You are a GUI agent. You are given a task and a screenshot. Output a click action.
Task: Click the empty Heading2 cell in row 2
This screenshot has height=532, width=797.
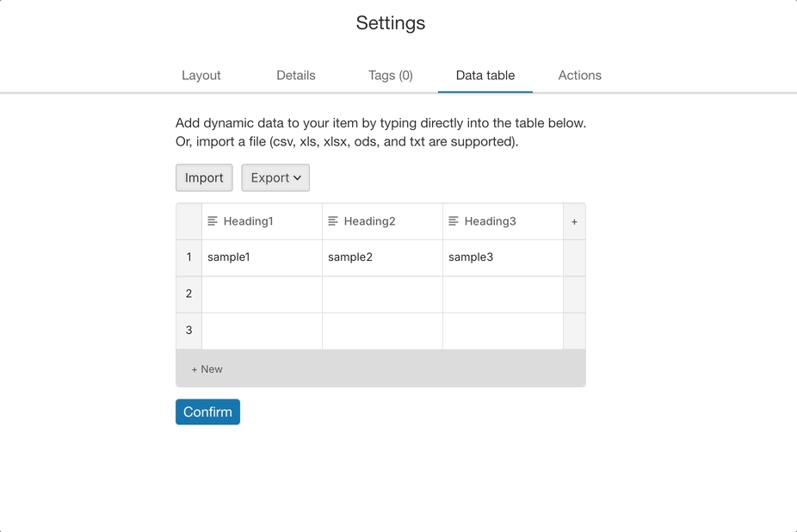point(382,294)
